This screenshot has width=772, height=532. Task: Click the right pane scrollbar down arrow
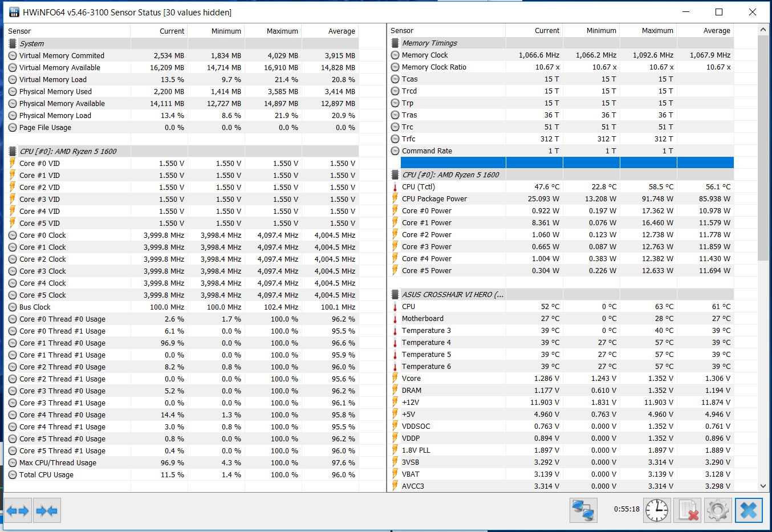pyautogui.click(x=763, y=486)
